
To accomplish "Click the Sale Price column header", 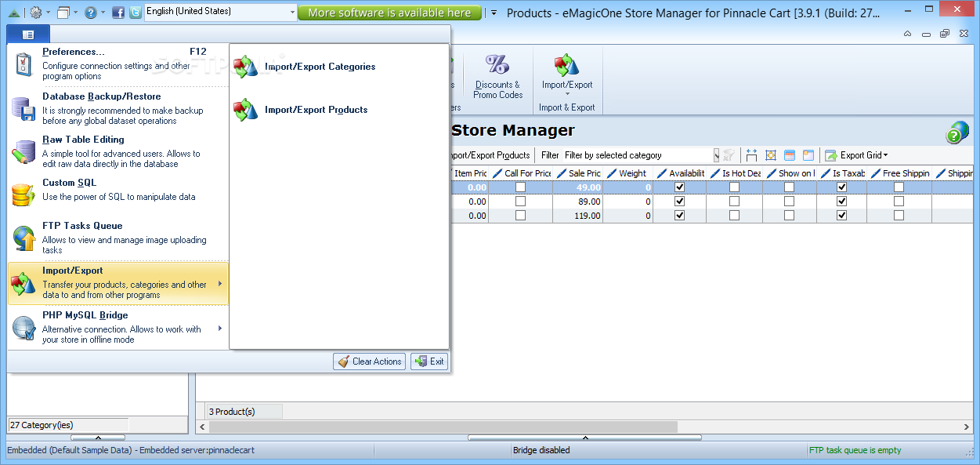I will click(x=579, y=173).
